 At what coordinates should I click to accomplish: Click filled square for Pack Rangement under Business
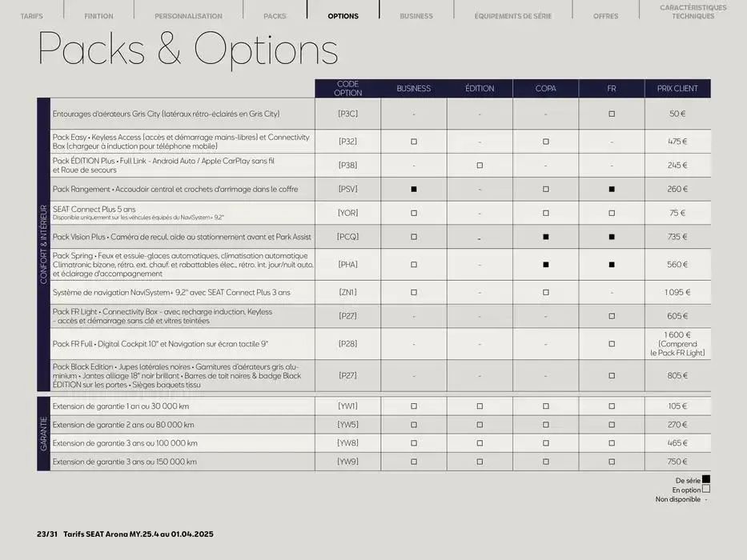pyautogui.click(x=414, y=190)
